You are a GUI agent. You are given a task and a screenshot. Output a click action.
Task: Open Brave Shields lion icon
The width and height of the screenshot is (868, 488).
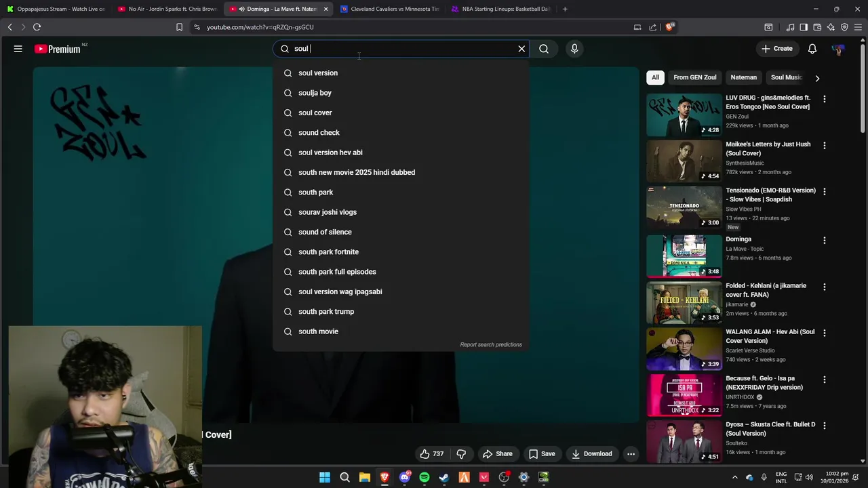click(669, 27)
